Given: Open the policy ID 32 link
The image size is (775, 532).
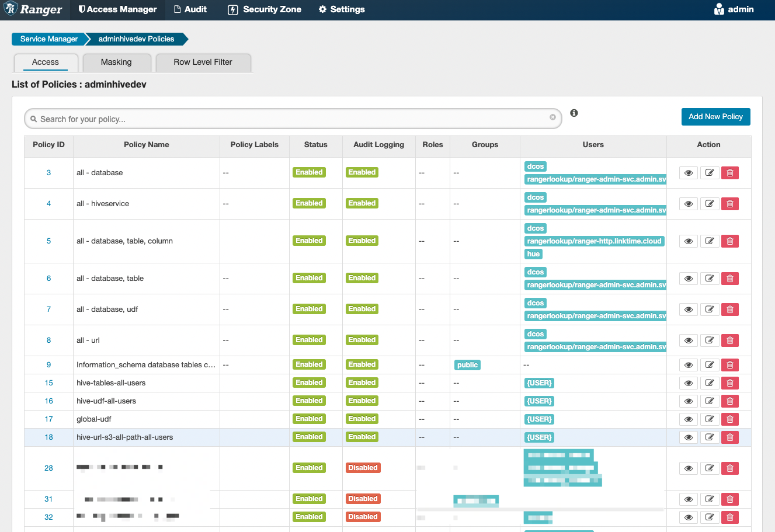Looking at the screenshot, I should (x=48, y=517).
